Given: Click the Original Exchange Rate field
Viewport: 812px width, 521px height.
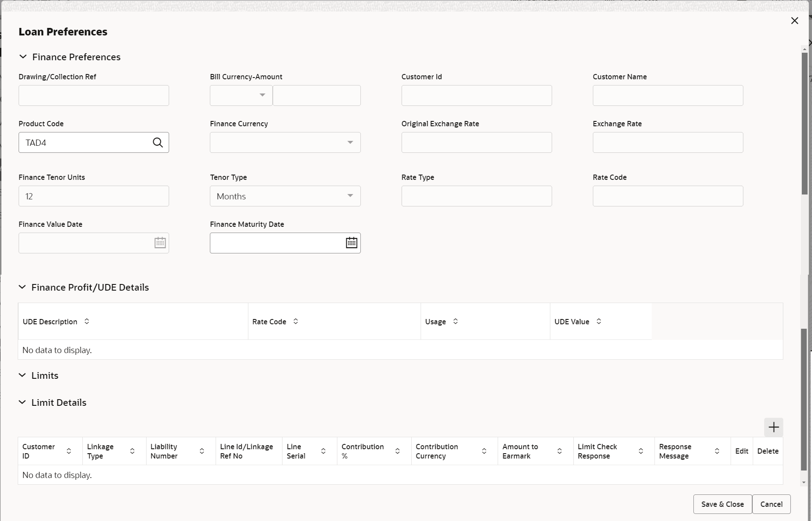Looking at the screenshot, I should click(x=476, y=142).
